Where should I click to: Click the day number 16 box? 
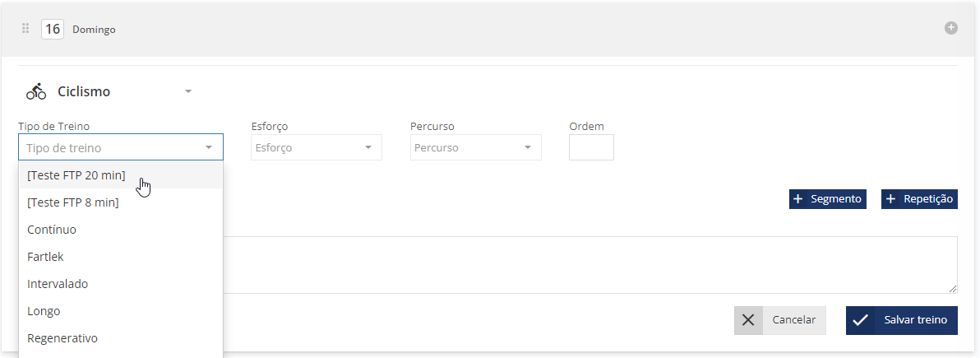coord(53,29)
